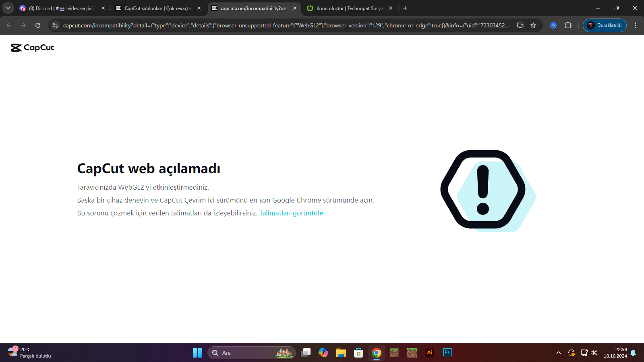This screenshot has height=362, width=644.
Task: Select the Google Chrome taskbar icon
Action: (377, 353)
